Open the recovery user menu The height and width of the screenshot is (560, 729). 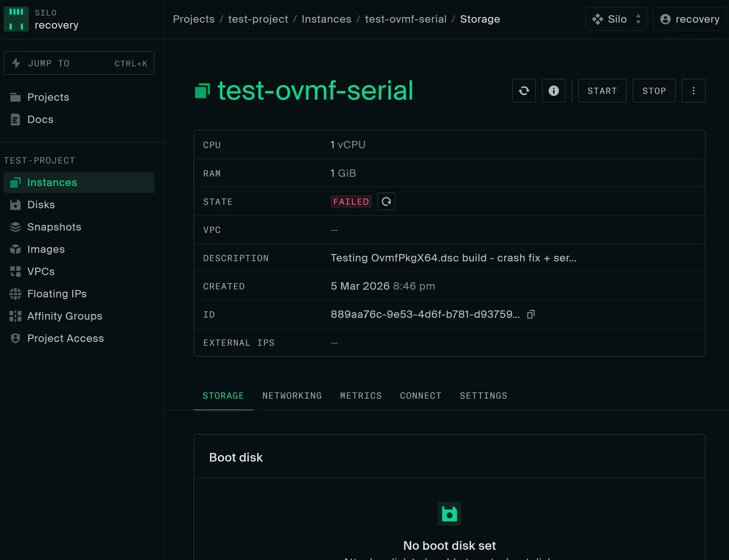689,19
